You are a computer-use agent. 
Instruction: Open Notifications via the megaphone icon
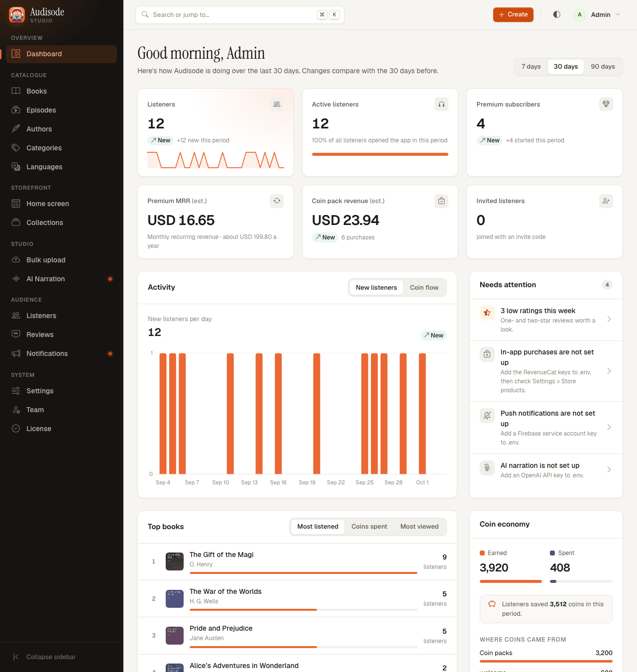pos(16,353)
